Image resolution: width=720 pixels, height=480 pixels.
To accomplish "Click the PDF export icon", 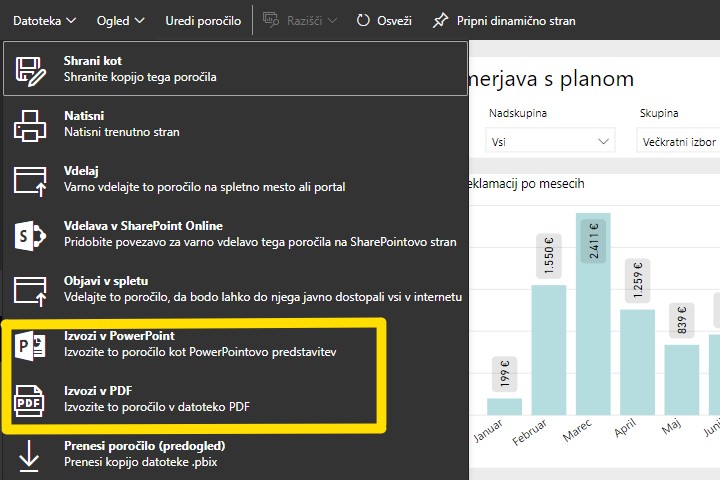I will point(29,401).
